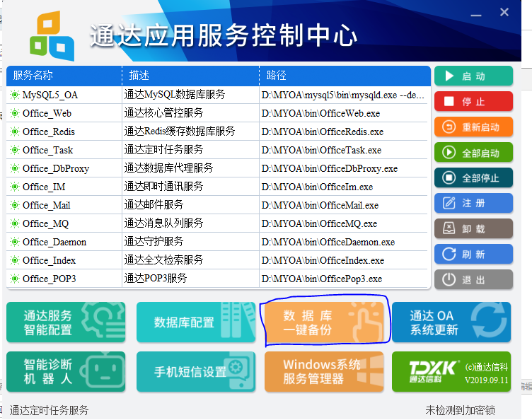532x420 pixels.
Task: Select the Office_Task service name
Action: point(48,150)
